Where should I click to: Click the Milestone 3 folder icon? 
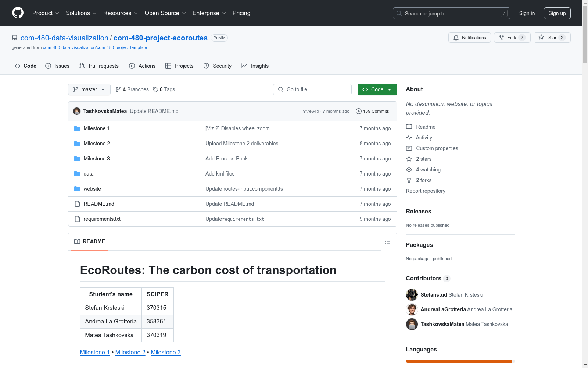(x=77, y=159)
